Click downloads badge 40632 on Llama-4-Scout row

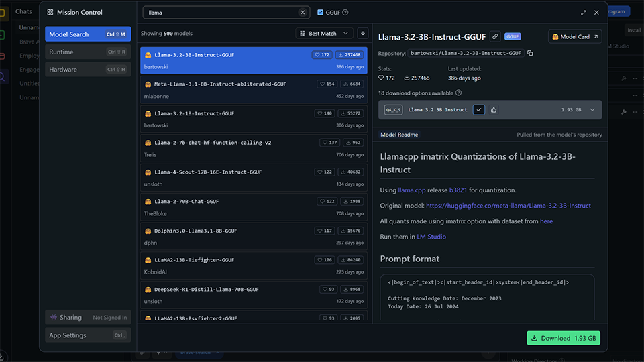[351, 172]
